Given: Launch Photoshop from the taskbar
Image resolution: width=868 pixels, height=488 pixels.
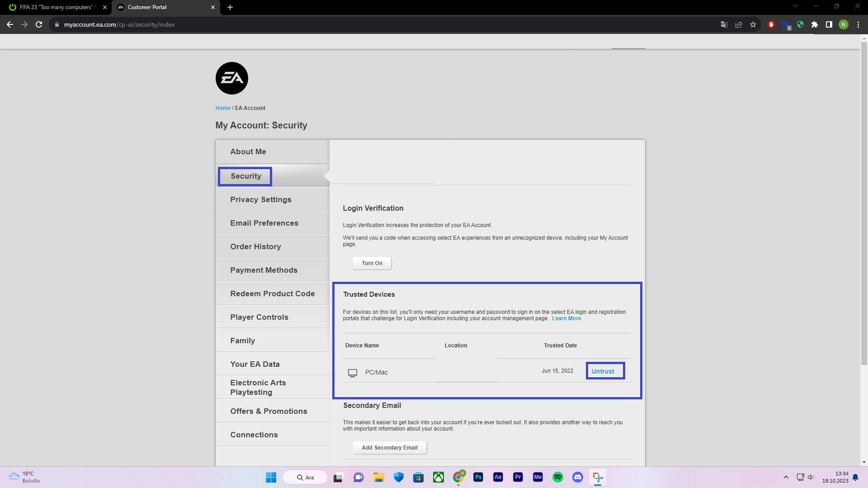Looking at the screenshot, I should pos(478,477).
